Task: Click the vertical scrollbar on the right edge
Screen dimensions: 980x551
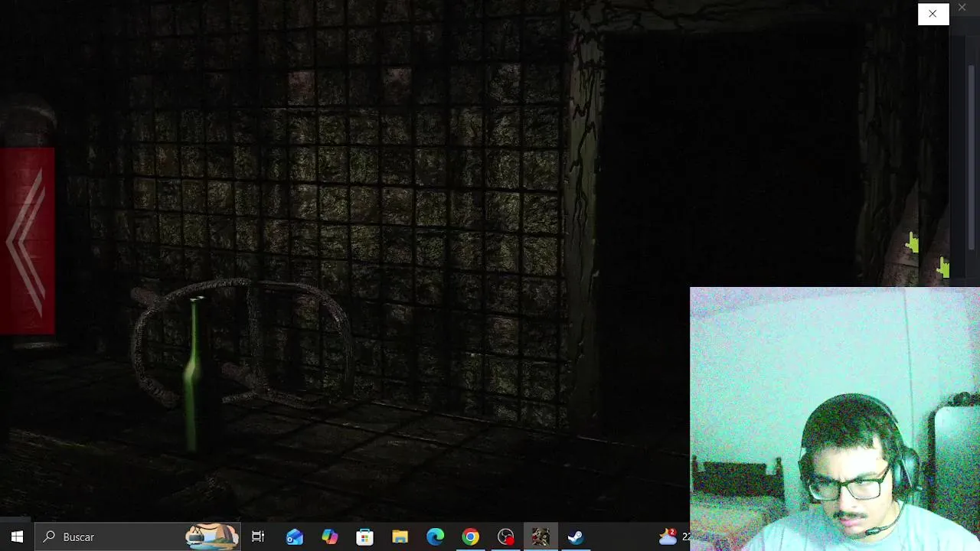Action: pyautogui.click(x=972, y=157)
